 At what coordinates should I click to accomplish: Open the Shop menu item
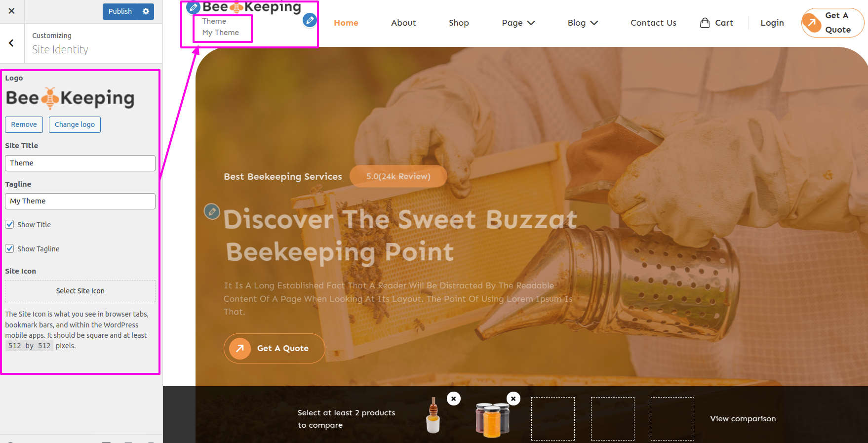tap(459, 23)
